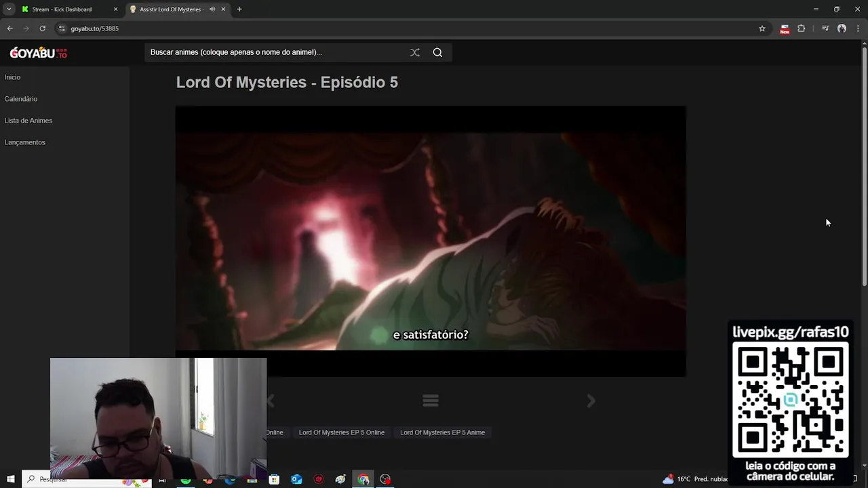
Task: Open the Extensions puzzle icon
Action: tap(802, 28)
